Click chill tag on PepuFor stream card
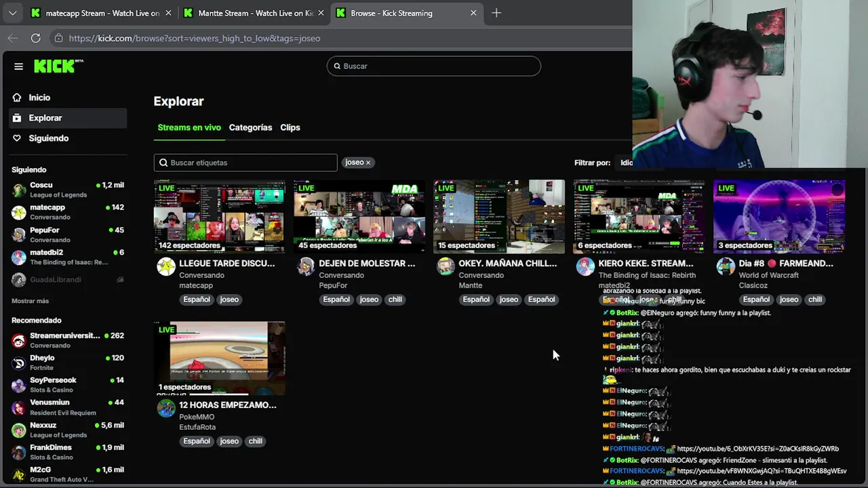This screenshot has width=868, height=488. 395,300
